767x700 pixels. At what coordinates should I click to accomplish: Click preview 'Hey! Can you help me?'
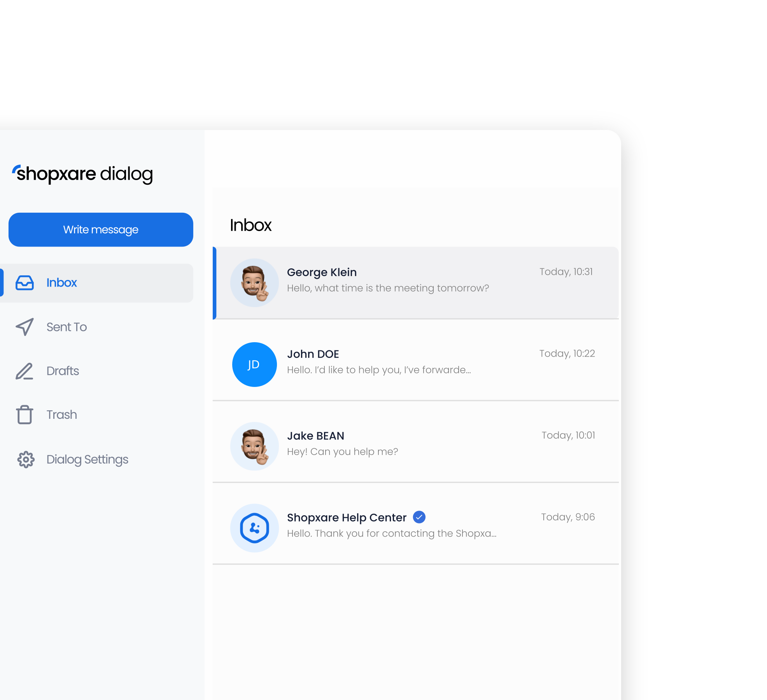click(342, 452)
